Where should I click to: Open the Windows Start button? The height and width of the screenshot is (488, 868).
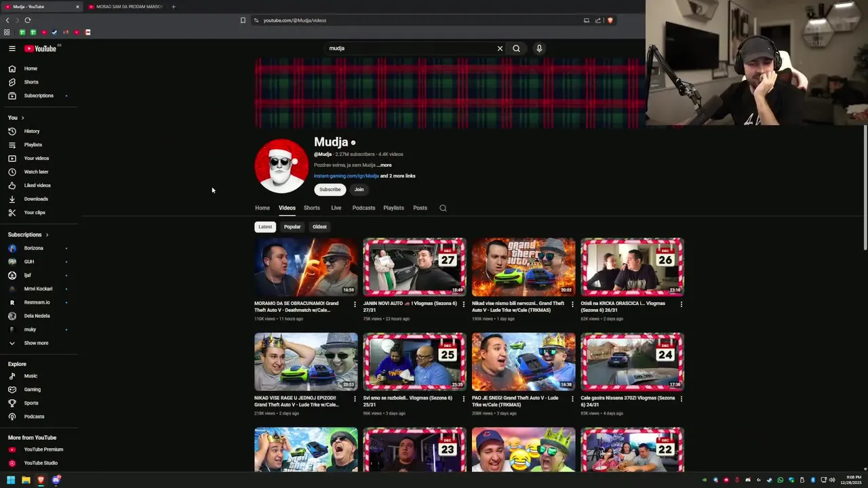coord(11,480)
